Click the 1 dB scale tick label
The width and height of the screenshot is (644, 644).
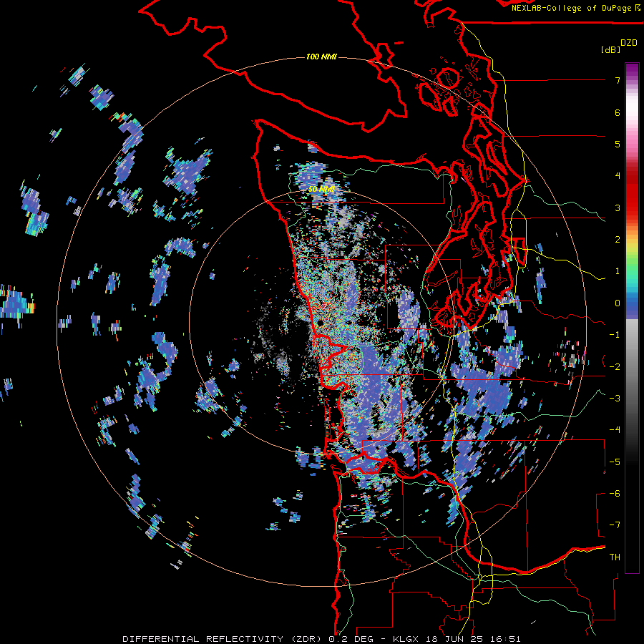pyautogui.click(x=618, y=271)
